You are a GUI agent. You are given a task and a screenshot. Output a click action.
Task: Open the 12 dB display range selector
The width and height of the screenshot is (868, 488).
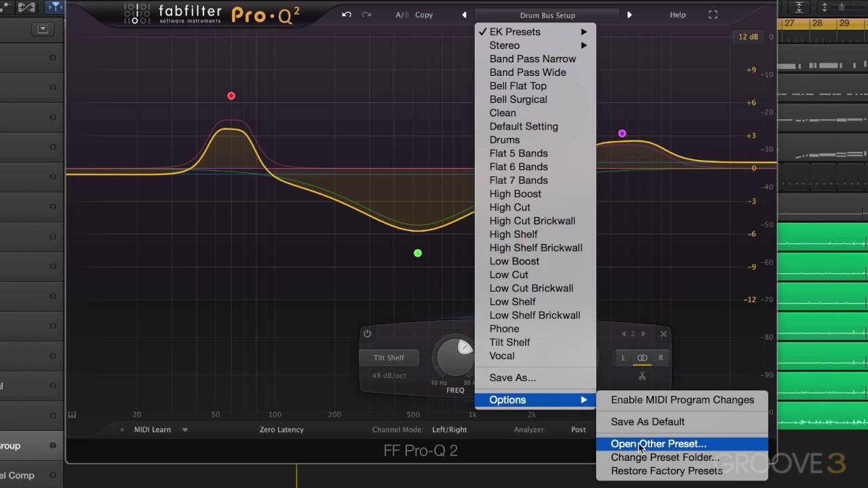[x=748, y=37]
